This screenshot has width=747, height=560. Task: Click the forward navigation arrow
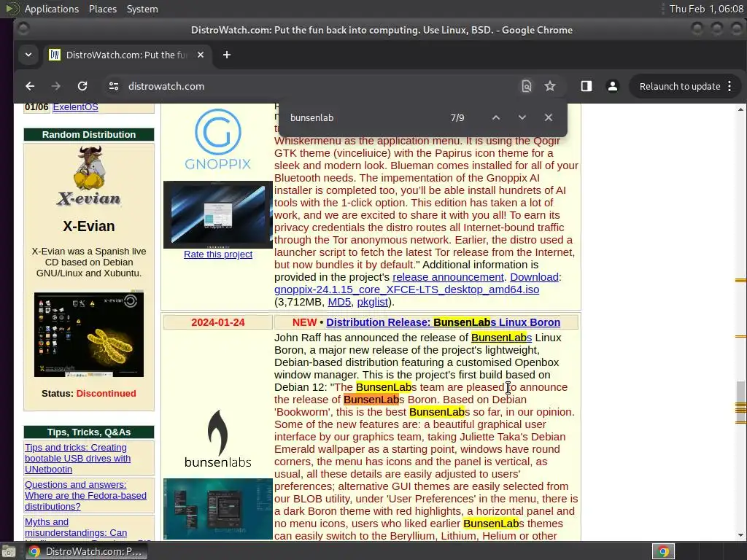coord(55,86)
